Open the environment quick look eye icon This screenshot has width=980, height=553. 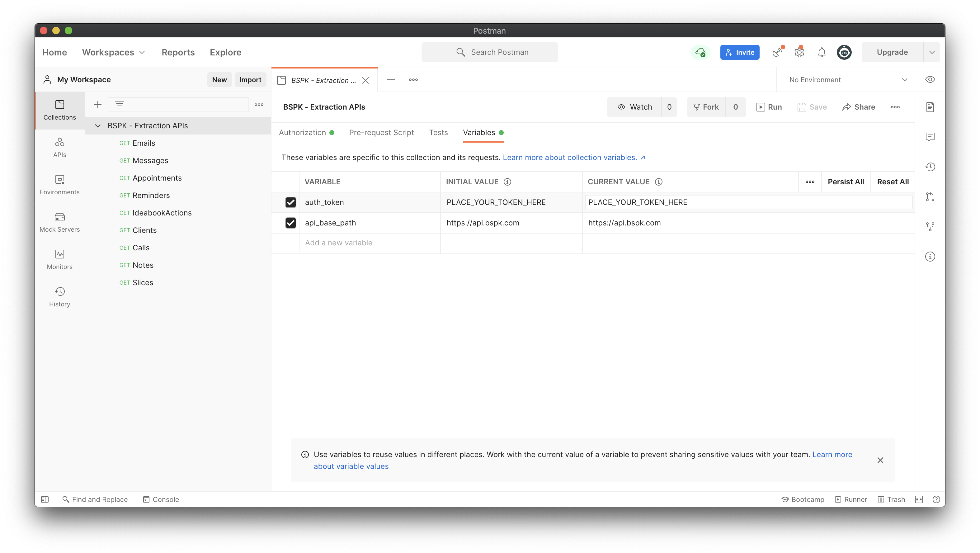(930, 79)
